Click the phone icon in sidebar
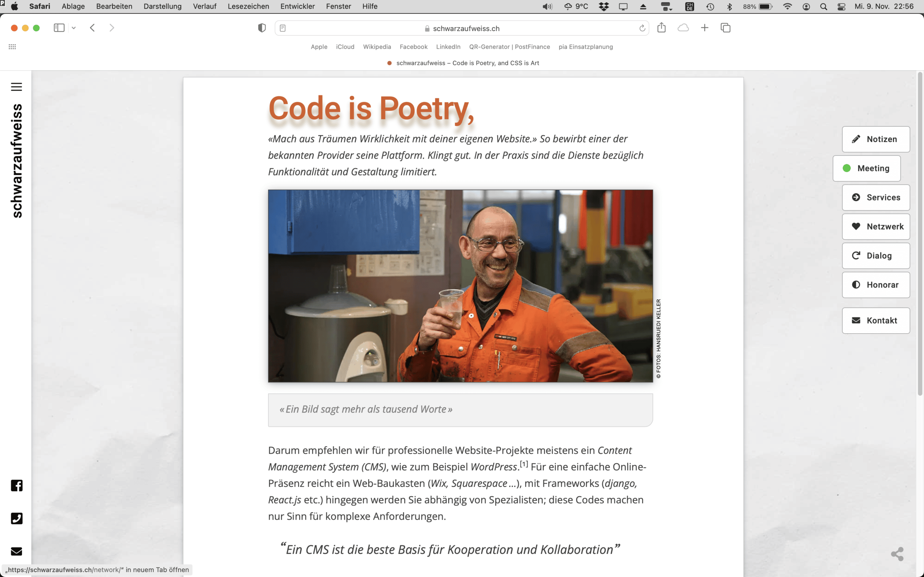Screen dimensions: 924x577 pos(16,518)
